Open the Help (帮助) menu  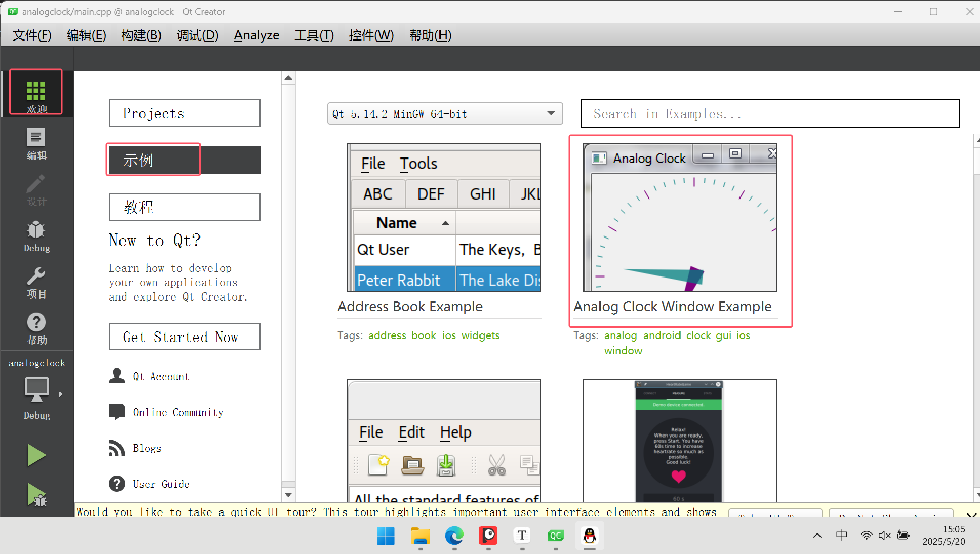click(x=430, y=35)
